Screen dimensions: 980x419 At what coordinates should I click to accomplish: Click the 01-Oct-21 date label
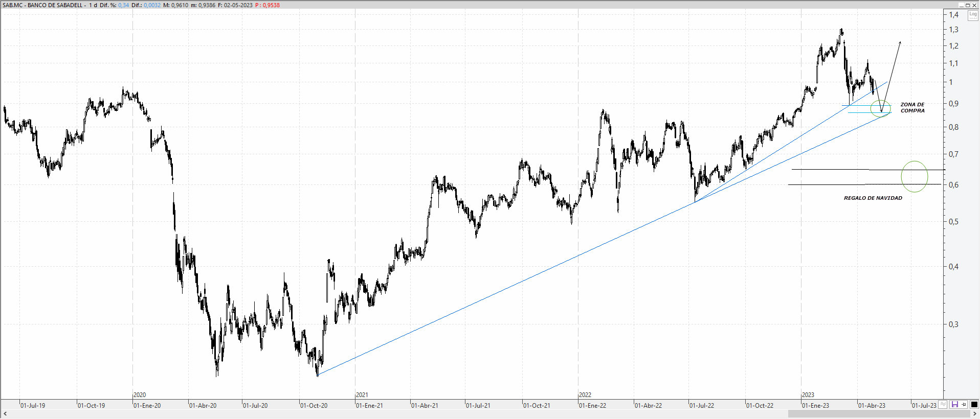(x=537, y=406)
